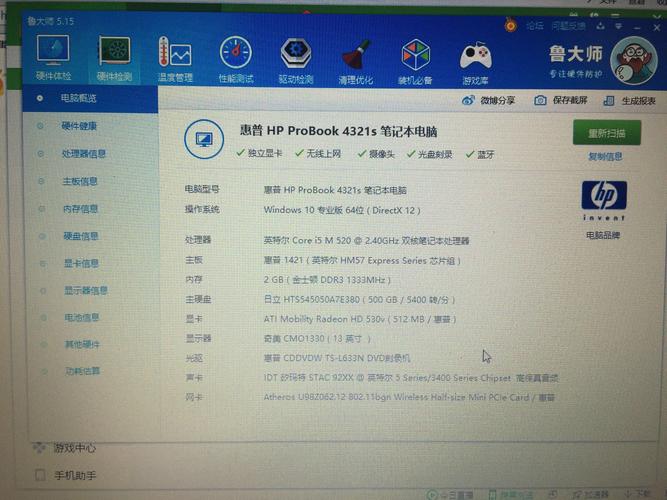667x500 pixels.
Task: Open 驱动检测 driver detection
Action: (296, 60)
